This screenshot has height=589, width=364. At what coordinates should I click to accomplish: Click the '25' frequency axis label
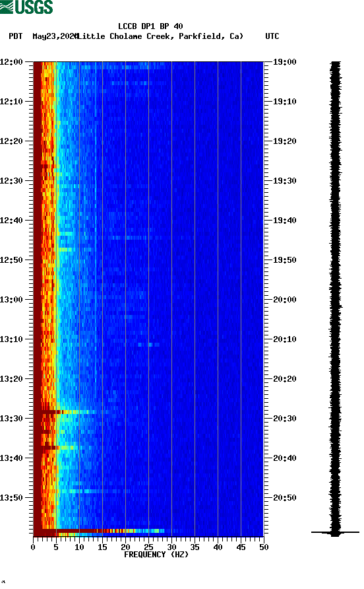point(148,547)
